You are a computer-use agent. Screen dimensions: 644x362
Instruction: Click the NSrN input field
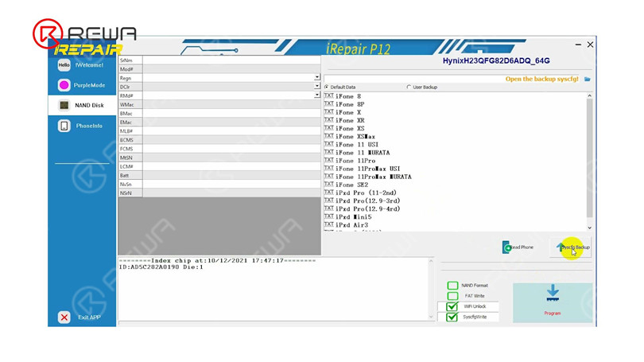coord(231,193)
